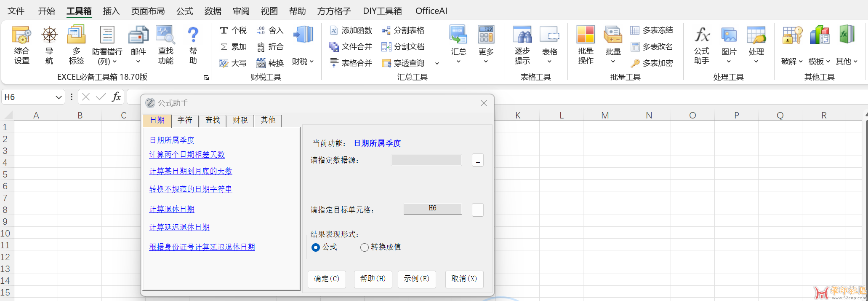The image size is (868, 301).
Task: Open the 文件 menu
Action: point(16,11)
